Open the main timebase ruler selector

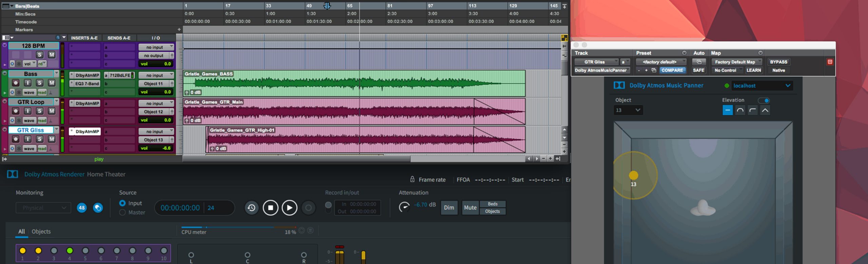click(7, 6)
